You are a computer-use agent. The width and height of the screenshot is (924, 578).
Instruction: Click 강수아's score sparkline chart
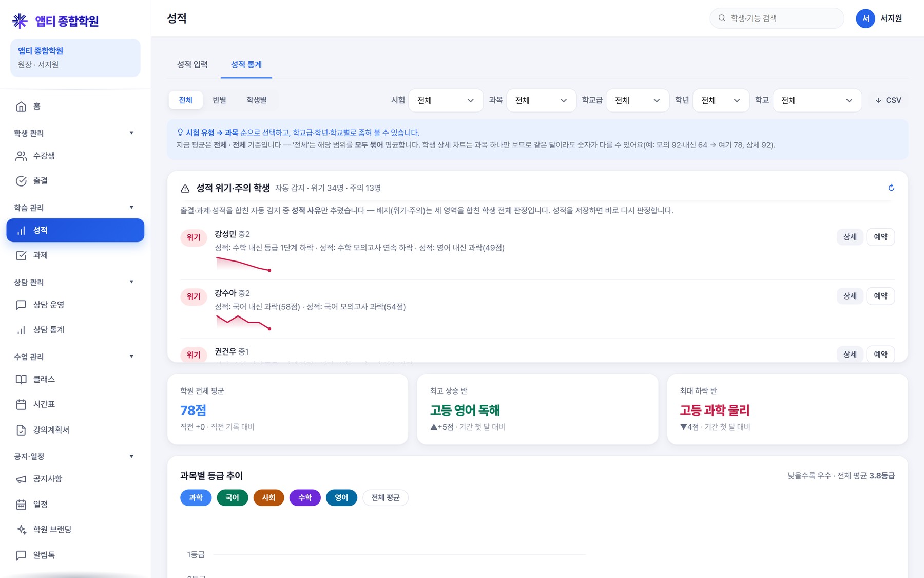pyautogui.click(x=244, y=322)
